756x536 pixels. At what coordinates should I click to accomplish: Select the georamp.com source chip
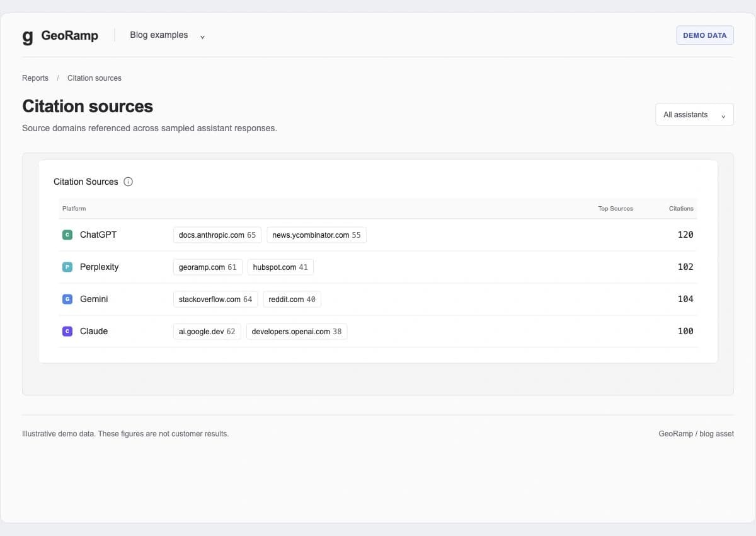tap(208, 267)
